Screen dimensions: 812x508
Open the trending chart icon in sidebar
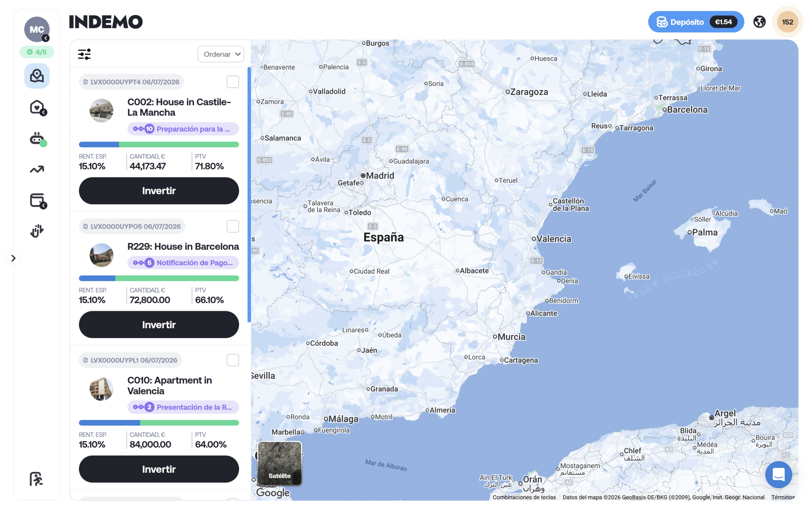(37, 169)
